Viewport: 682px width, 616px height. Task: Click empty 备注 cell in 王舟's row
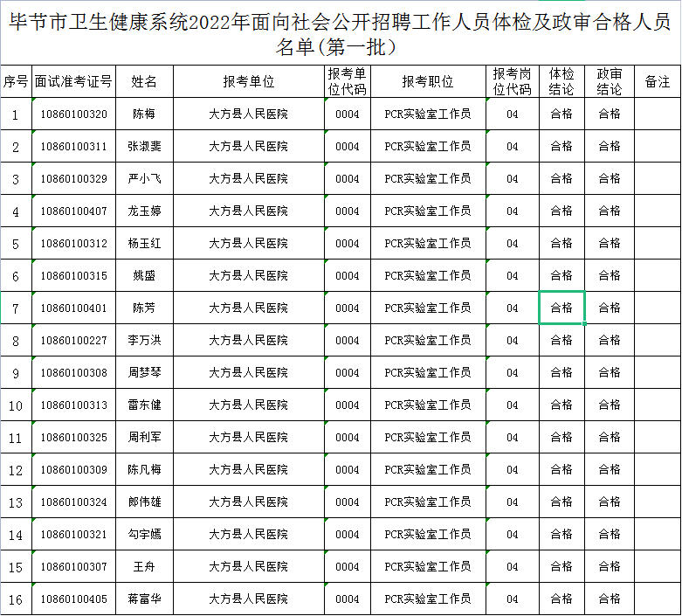click(658, 566)
